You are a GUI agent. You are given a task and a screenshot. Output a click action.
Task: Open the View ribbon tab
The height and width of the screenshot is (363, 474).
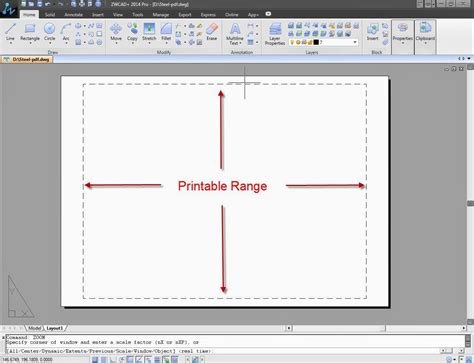tap(118, 15)
